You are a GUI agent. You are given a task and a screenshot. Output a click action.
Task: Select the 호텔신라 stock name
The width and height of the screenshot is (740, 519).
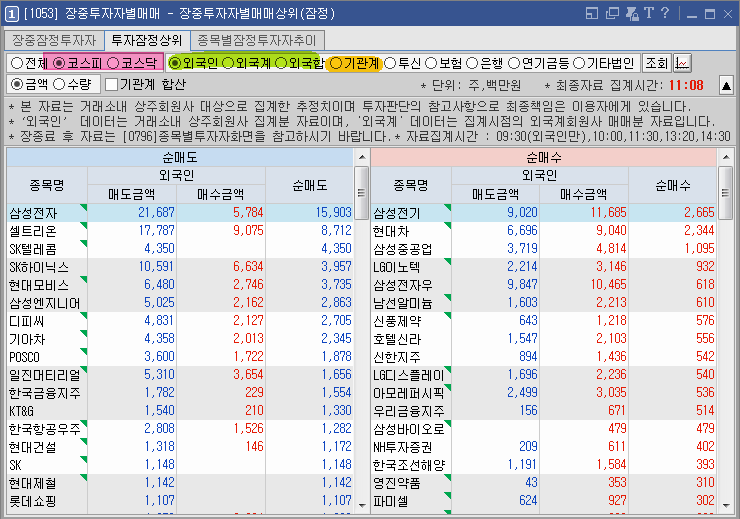(397, 340)
